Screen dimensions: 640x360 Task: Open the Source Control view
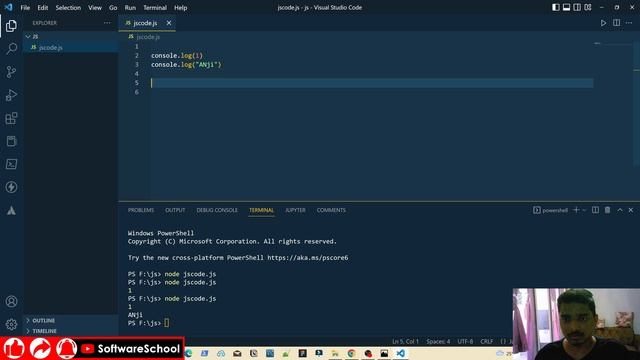pos(11,72)
